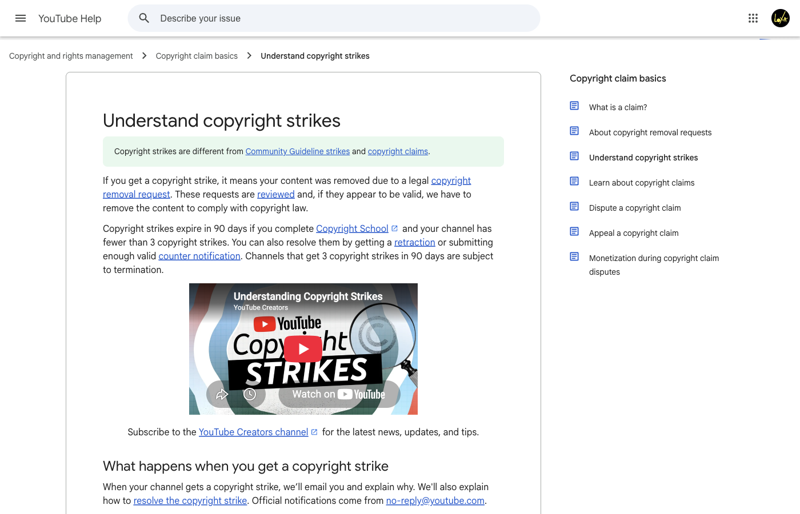Image resolution: width=800 pixels, height=514 pixels.
Task: Go to YouTube Help home
Action: coord(70,18)
